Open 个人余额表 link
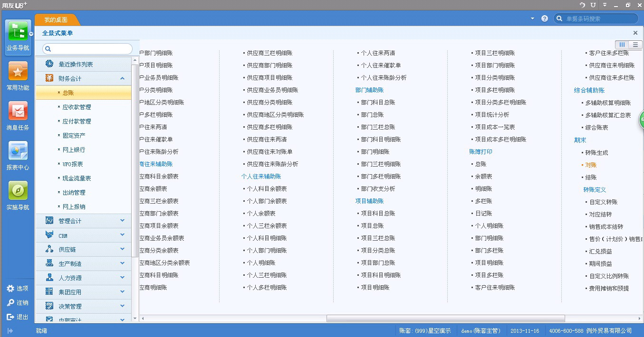Viewport: 644px width, 337px height. click(261, 214)
